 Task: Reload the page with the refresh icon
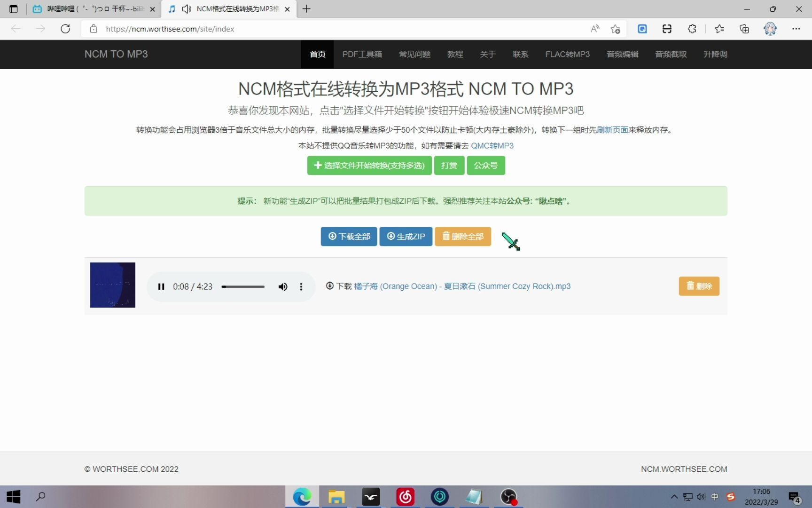(x=65, y=29)
